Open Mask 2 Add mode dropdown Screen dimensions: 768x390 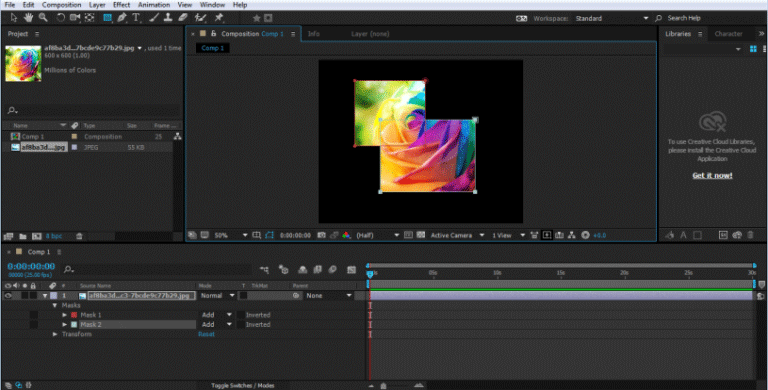click(x=216, y=324)
